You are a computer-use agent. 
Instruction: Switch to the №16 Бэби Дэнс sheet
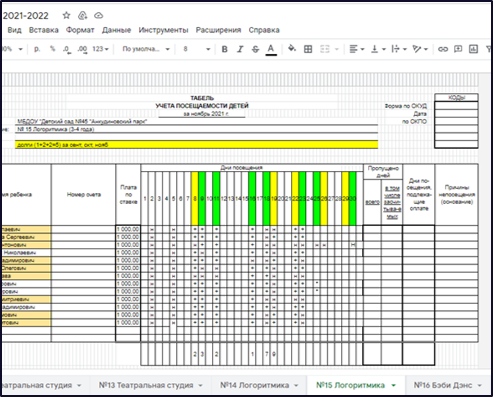click(x=443, y=385)
